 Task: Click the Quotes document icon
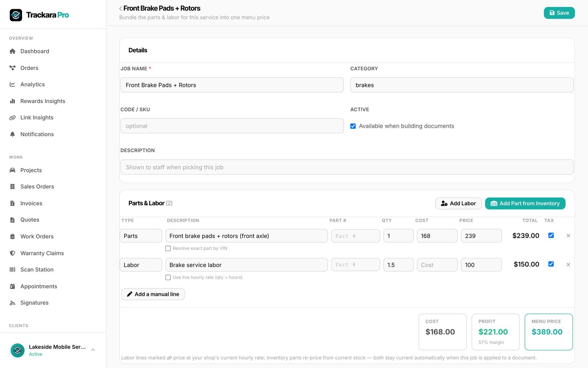pos(12,220)
